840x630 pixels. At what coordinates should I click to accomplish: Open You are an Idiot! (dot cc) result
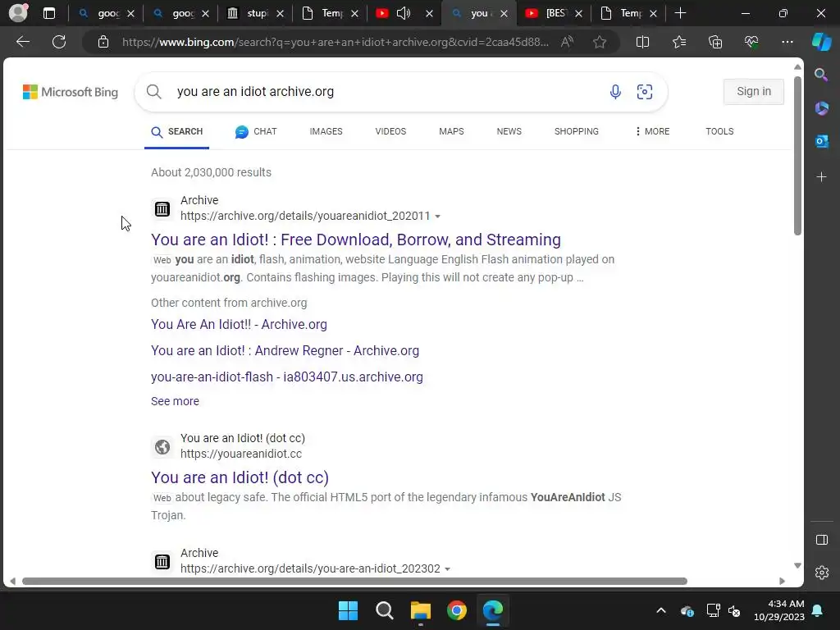[240, 477]
